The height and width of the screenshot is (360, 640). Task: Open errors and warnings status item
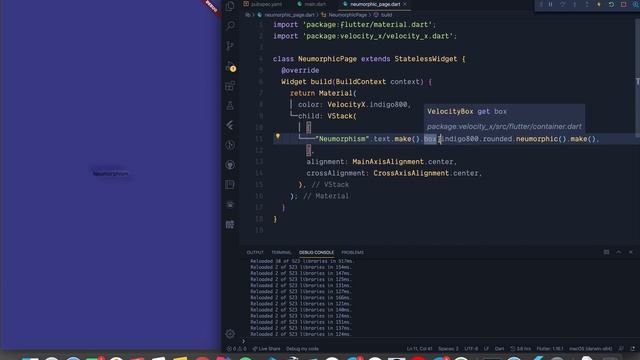coord(236,349)
